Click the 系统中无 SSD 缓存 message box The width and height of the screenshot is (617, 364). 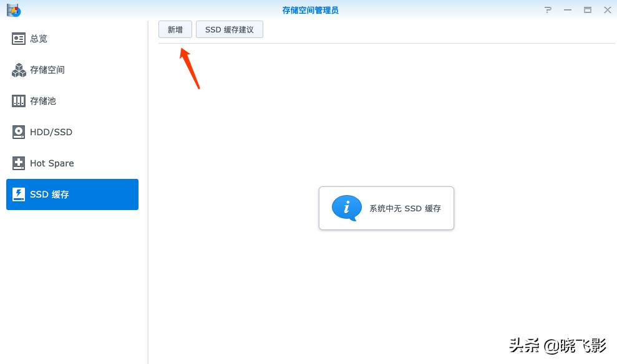[x=386, y=208]
